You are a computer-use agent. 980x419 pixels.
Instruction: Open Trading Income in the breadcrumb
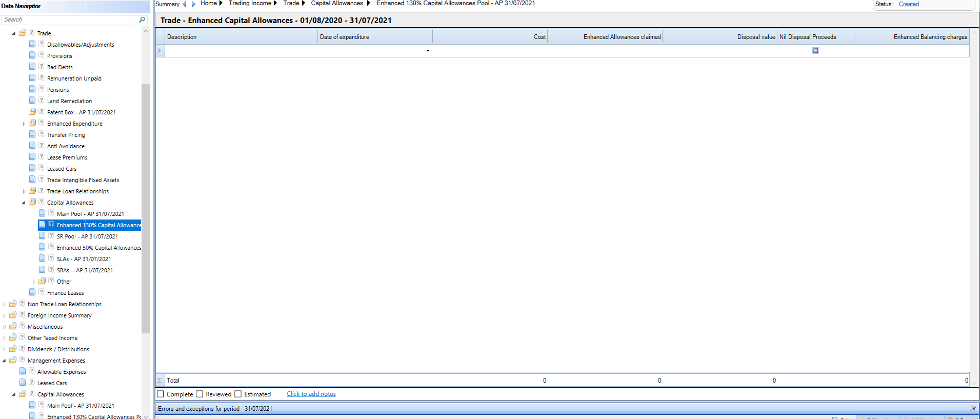250,3
